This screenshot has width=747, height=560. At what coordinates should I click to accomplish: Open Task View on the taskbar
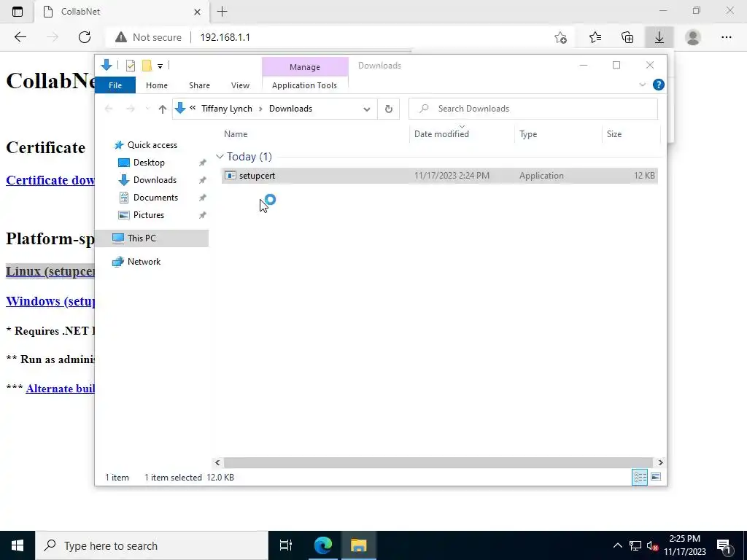285,545
